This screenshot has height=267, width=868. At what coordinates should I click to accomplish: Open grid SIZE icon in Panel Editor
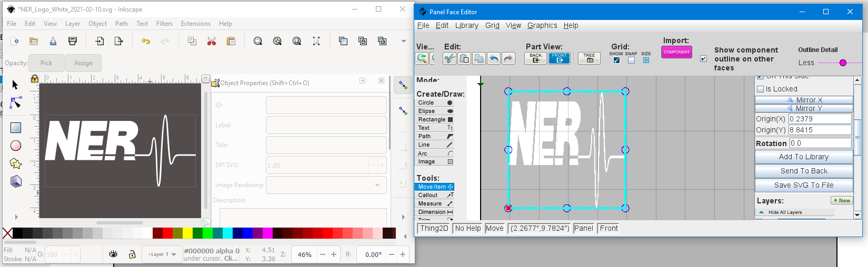pyautogui.click(x=646, y=60)
